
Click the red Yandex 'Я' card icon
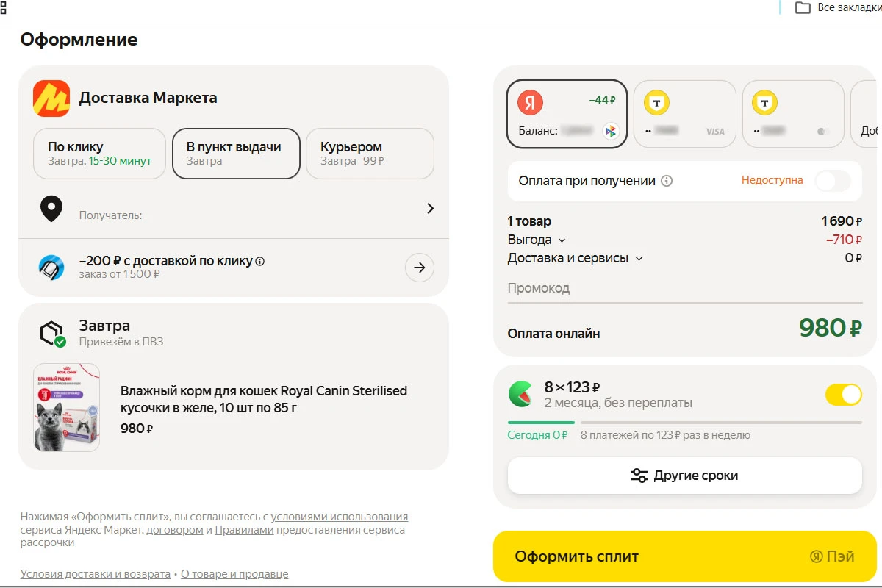click(530, 102)
